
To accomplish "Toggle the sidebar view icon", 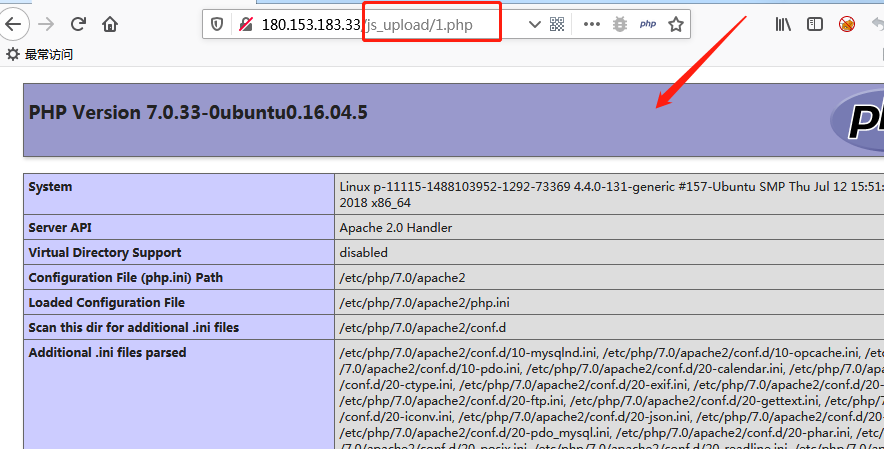I will pos(815,24).
